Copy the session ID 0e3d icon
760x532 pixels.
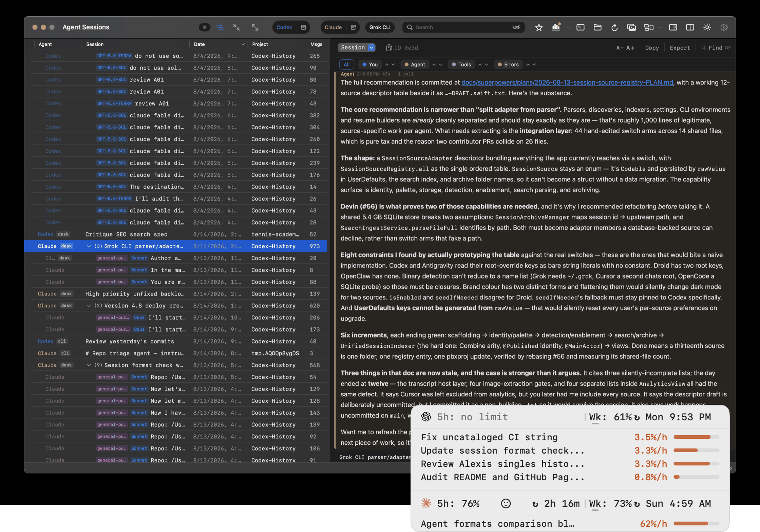point(389,48)
